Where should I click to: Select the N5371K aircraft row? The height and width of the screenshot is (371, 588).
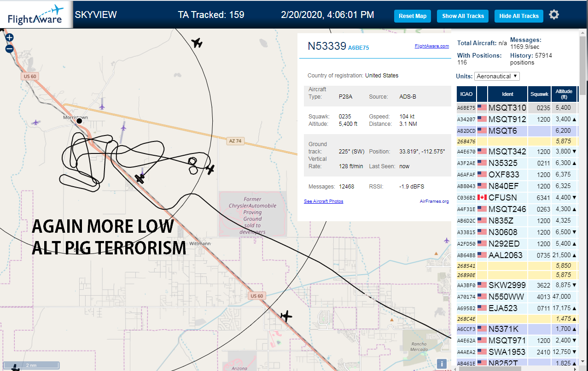point(517,329)
